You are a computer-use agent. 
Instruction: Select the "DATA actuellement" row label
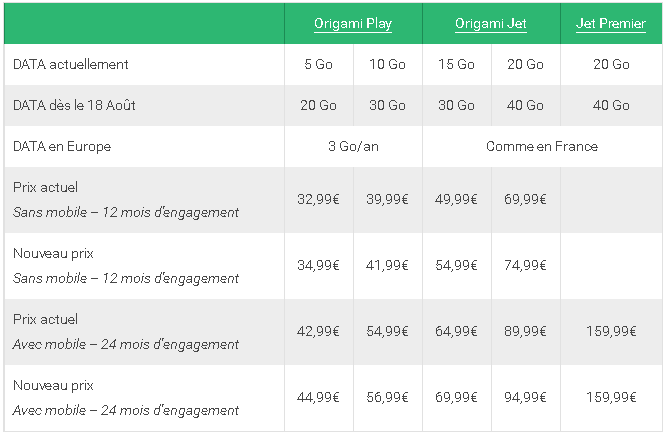pos(71,64)
